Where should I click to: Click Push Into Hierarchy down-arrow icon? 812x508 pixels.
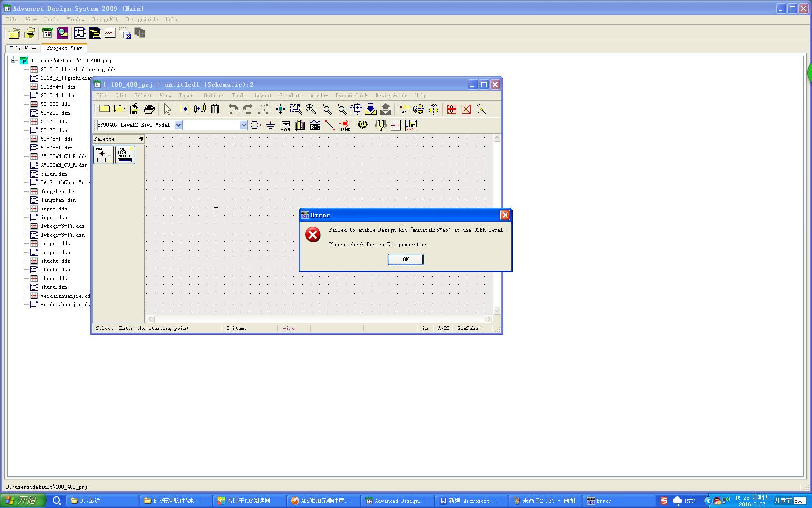[370, 109]
